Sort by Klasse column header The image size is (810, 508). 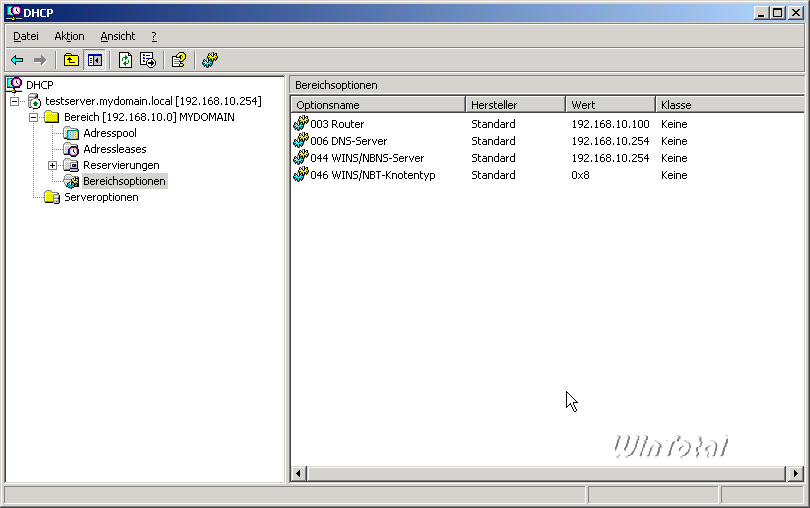pyautogui.click(x=730, y=105)
